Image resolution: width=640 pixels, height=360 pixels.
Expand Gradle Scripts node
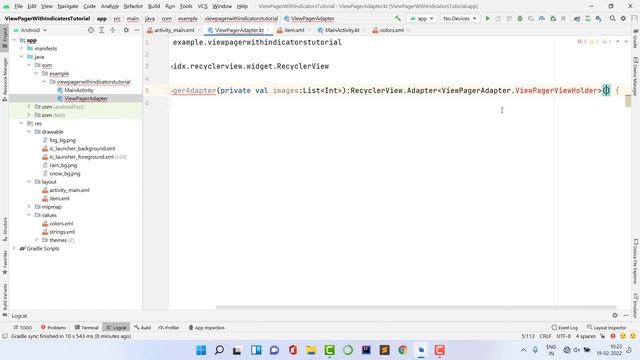tap(14, 248)
